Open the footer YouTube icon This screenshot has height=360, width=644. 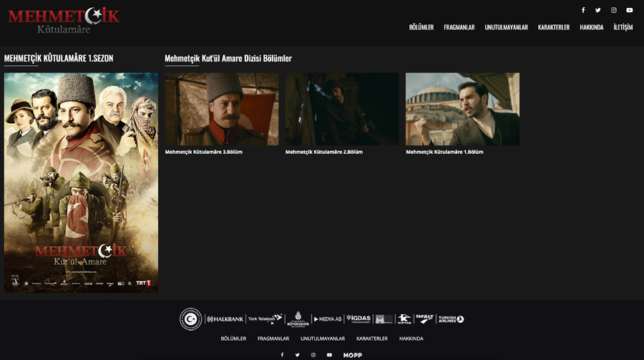pos(329,355)
